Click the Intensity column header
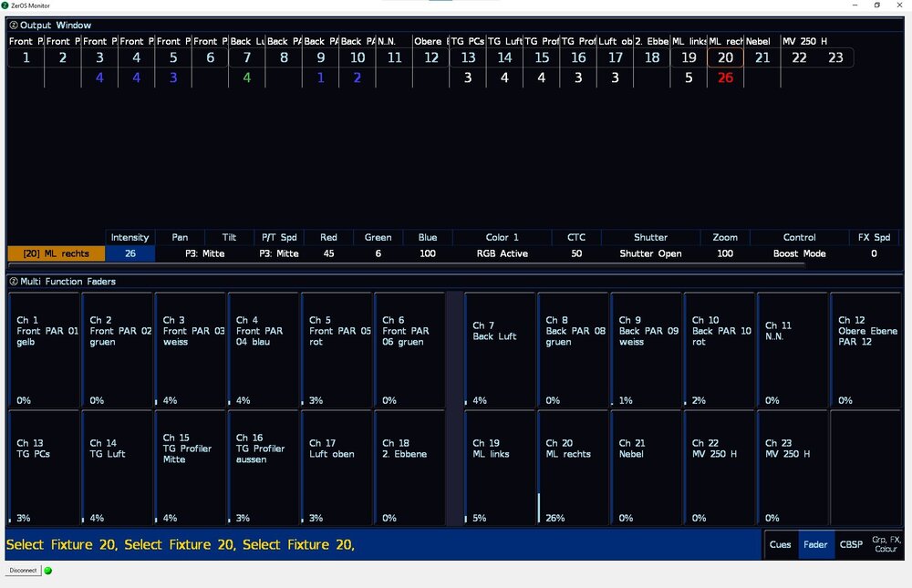 coord(130,237)
